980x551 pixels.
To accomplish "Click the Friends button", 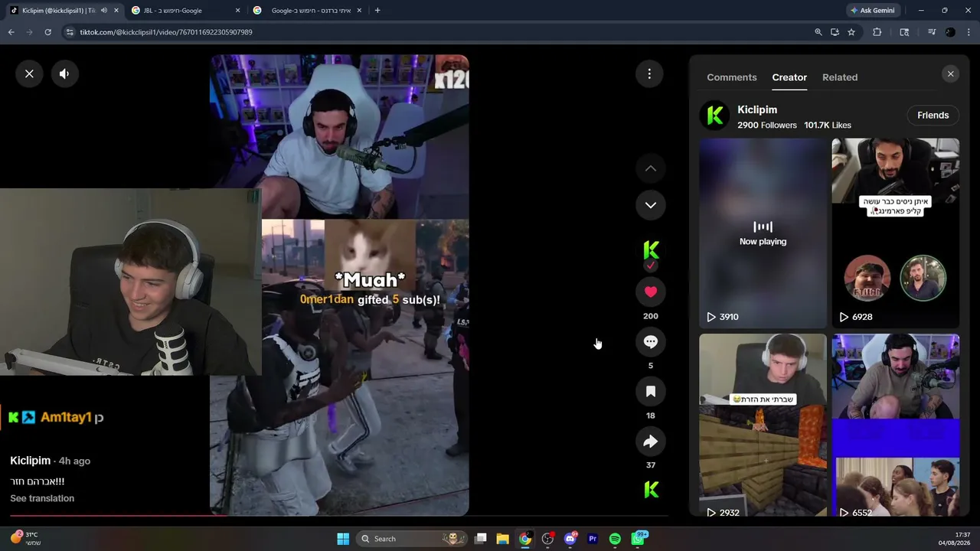I will pos(933,116).
